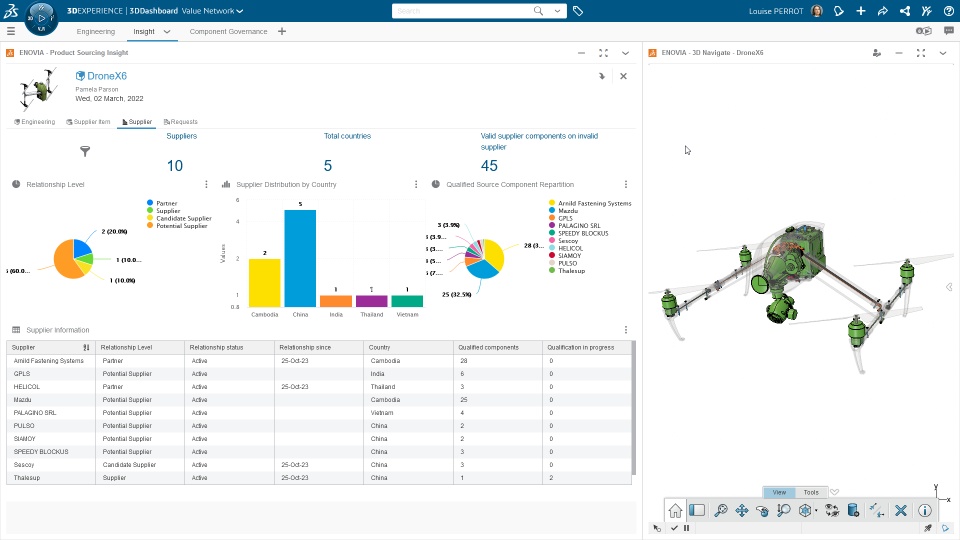Open the help question mark icon

click(x=948, y=10)
